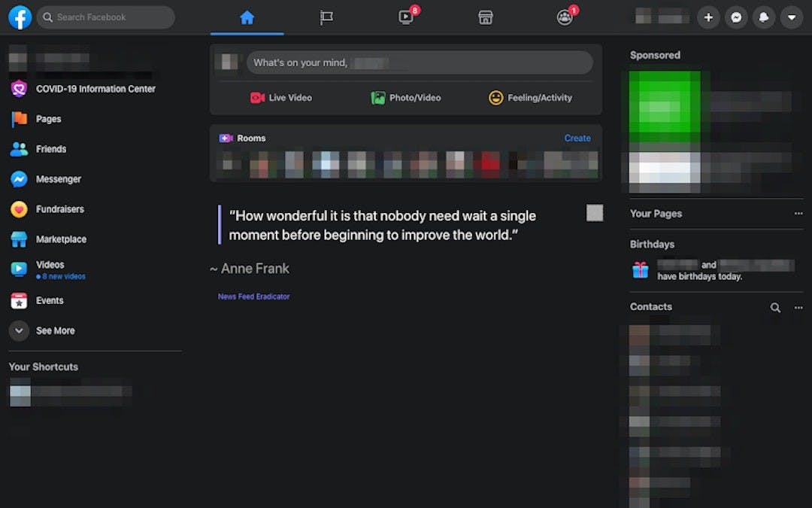Click the Feeling/Activity smiley icon
Image resolution: width=812 pixels, height=508 pixels.
(x=495, y=97)
